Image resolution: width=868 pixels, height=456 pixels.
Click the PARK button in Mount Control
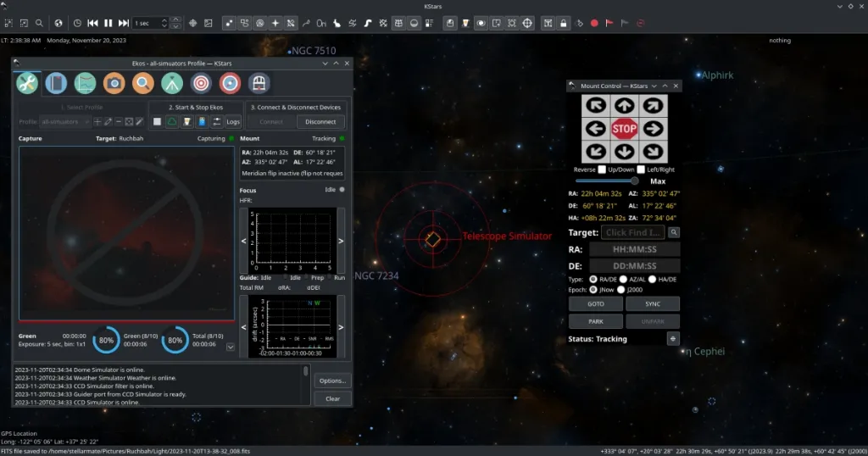pos(596,321)
